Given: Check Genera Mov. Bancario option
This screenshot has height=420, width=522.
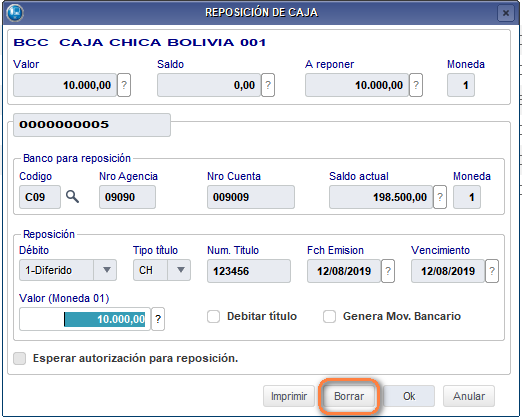Looking at the screenshot, I should 329,316.
